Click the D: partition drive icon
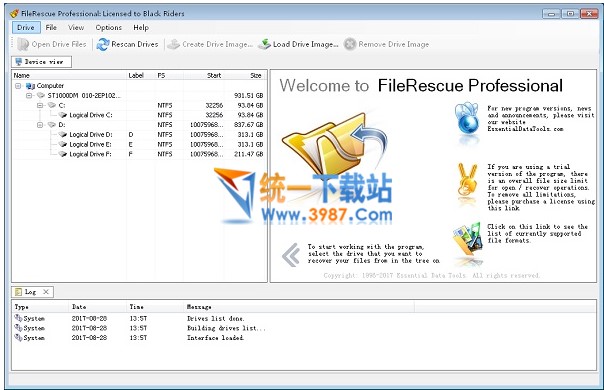 point(52,124)
